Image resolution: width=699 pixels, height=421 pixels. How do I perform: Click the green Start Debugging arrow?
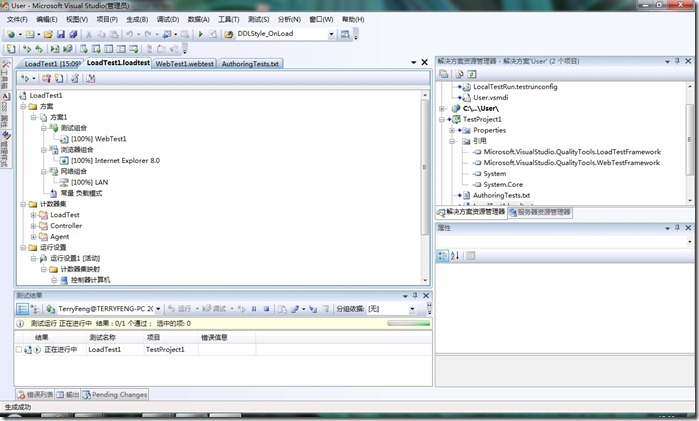pos(201,34)
